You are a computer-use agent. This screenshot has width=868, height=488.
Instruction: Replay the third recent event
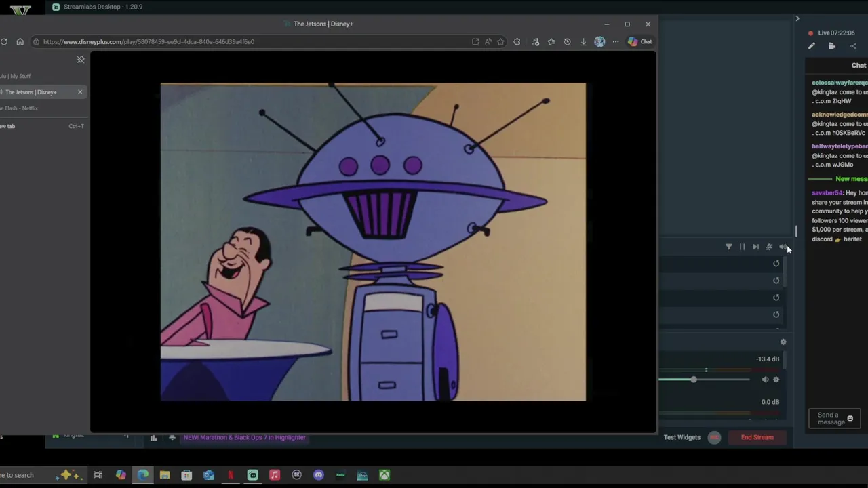click(776, 298)
